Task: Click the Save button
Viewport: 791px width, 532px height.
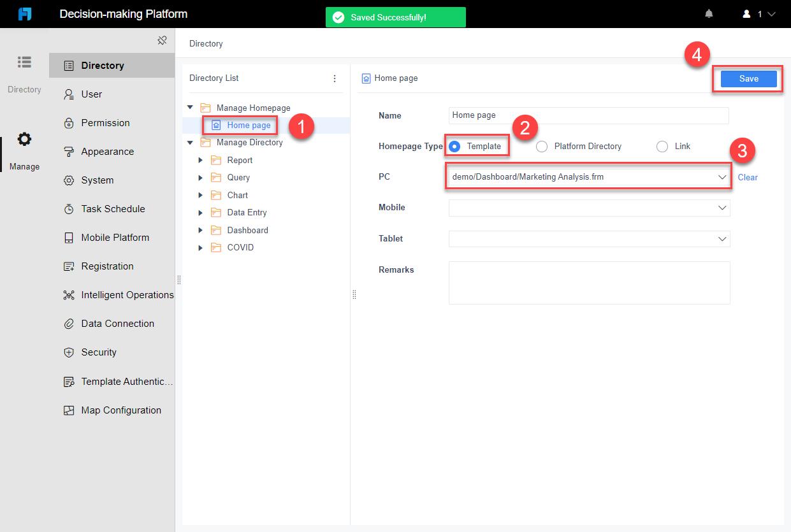Action: pyautogui.click(x=748, y=78)
